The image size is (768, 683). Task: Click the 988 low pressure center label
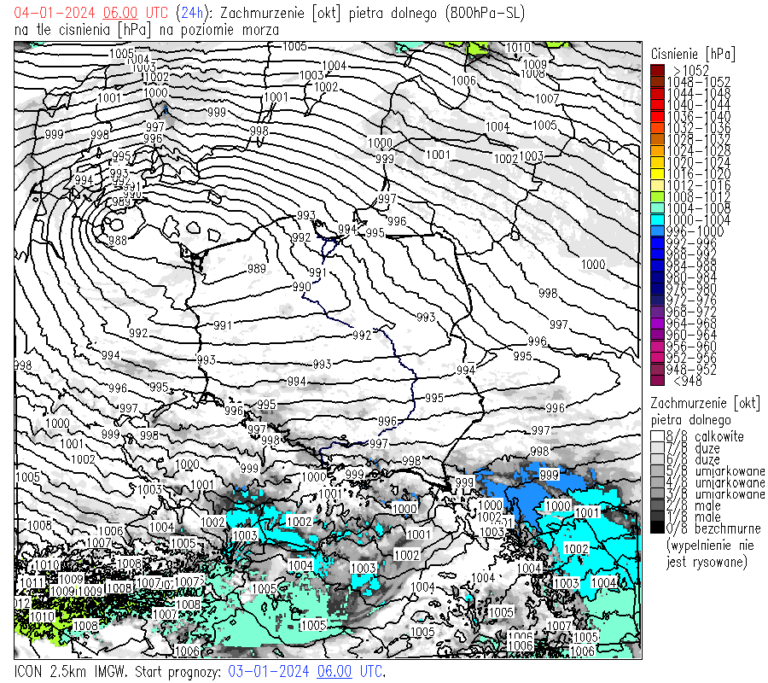[117, 241]
